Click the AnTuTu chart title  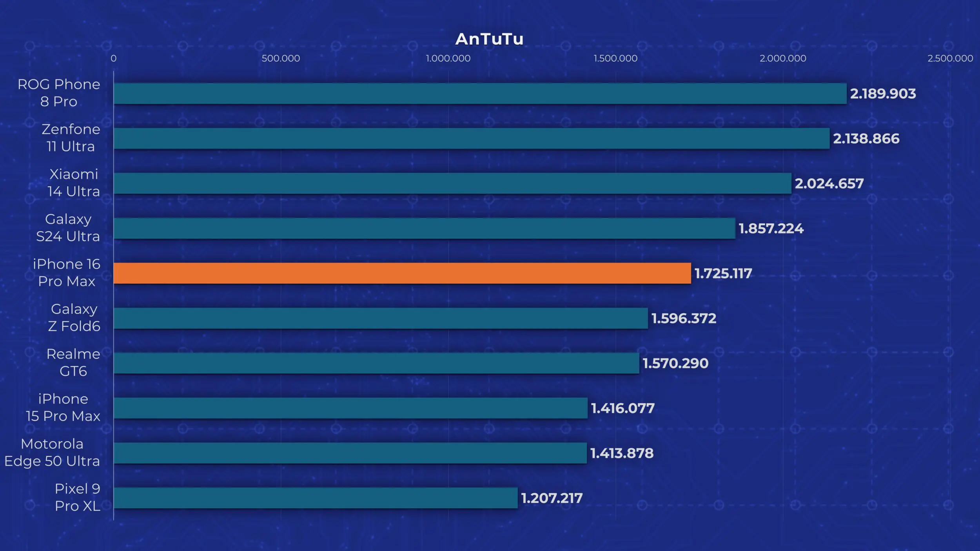tap(489, 39)
